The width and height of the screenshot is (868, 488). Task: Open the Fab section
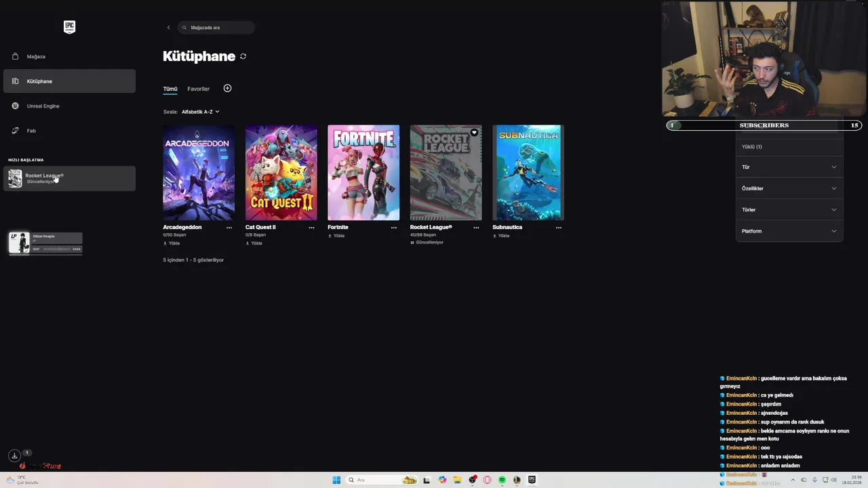pos(69,130)
